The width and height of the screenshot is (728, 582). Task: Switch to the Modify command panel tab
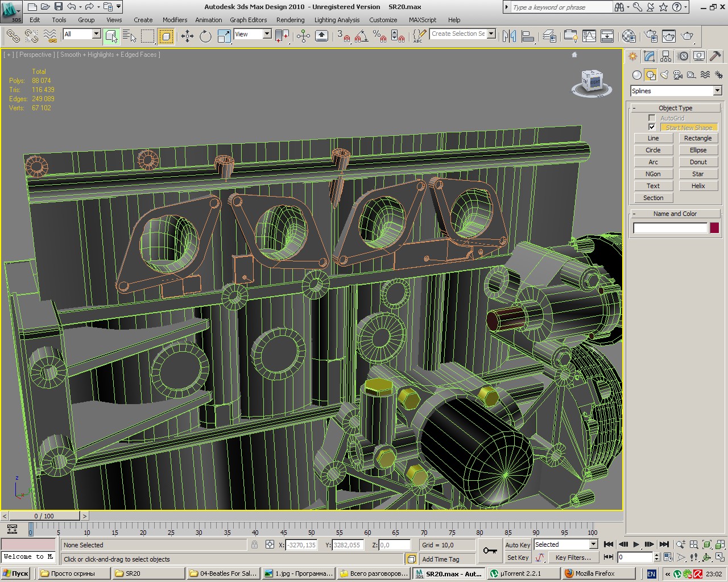649,56
